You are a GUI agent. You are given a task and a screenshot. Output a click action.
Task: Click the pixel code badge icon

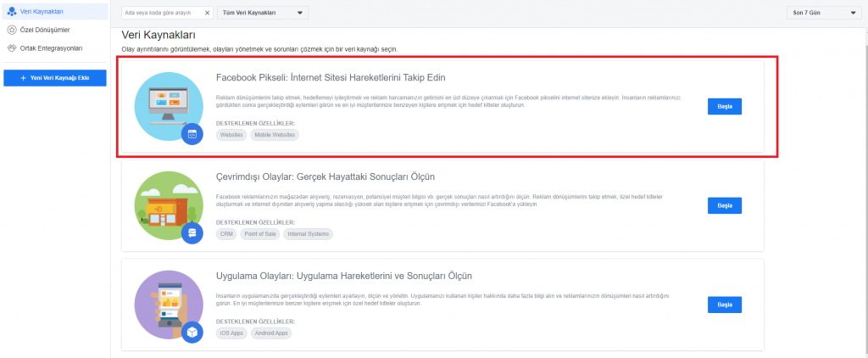(x=192, y=133)
